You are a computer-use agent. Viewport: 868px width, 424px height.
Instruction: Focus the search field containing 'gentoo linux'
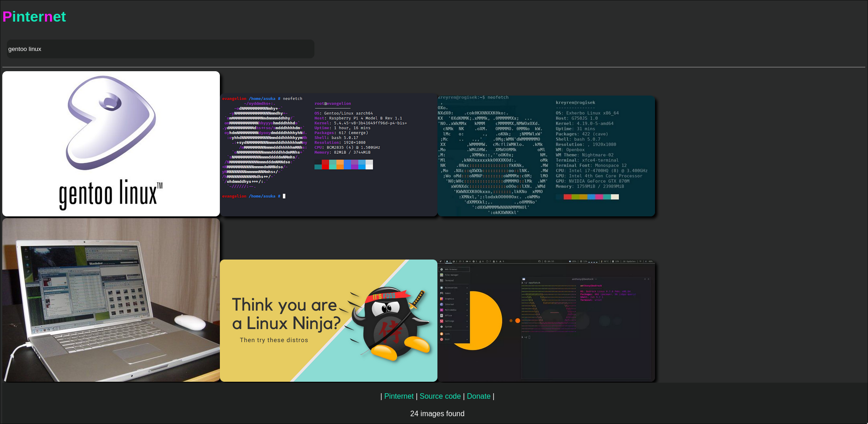point(161,49)
